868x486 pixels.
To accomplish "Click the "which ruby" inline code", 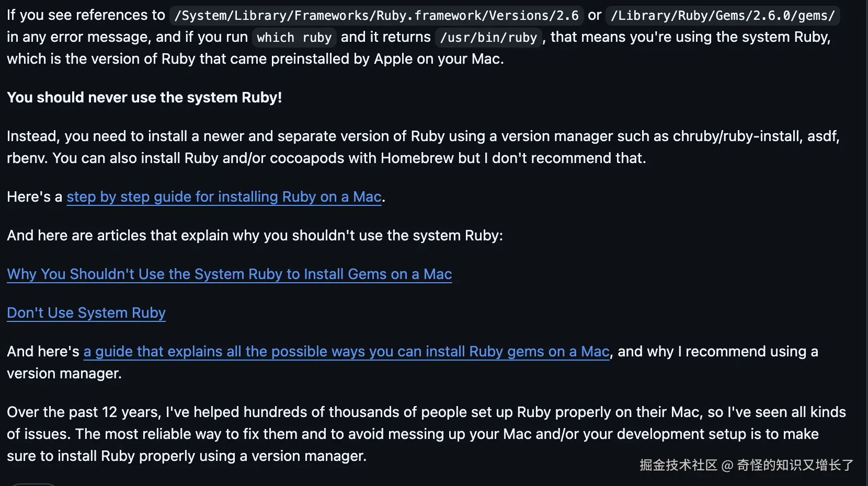I will click(x=294, y=38).
